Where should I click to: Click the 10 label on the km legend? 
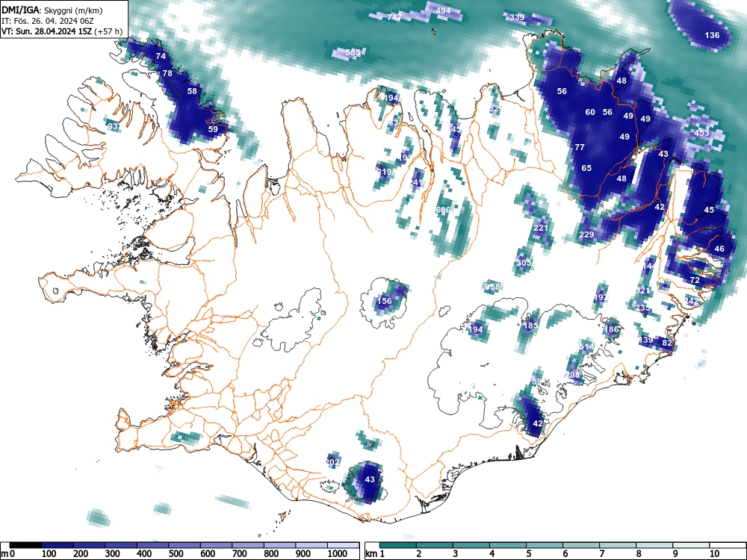coord(713,553)
